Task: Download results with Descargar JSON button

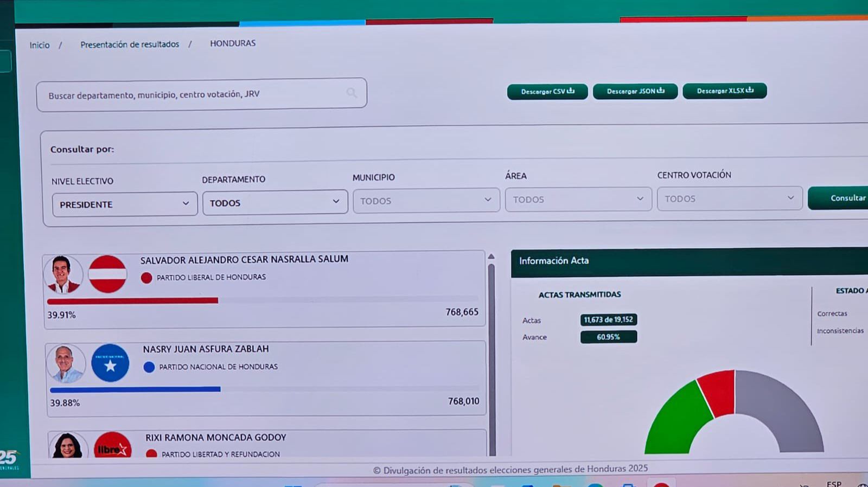Action: click(635, 91)
